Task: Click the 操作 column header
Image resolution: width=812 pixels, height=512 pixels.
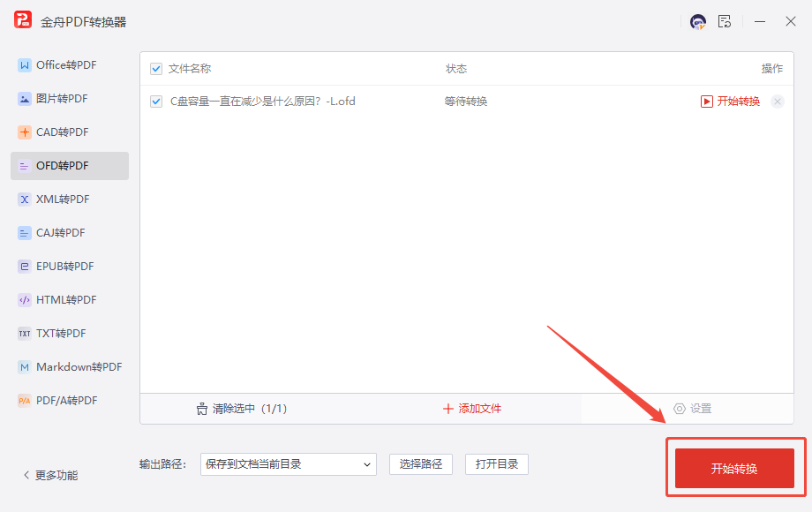Action: (771, 69)
